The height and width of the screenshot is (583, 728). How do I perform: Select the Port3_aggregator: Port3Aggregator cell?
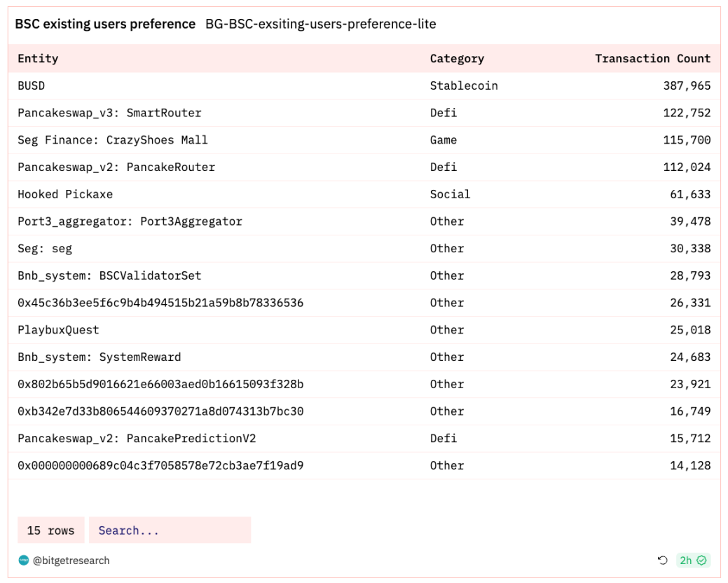tap(130, 221)
